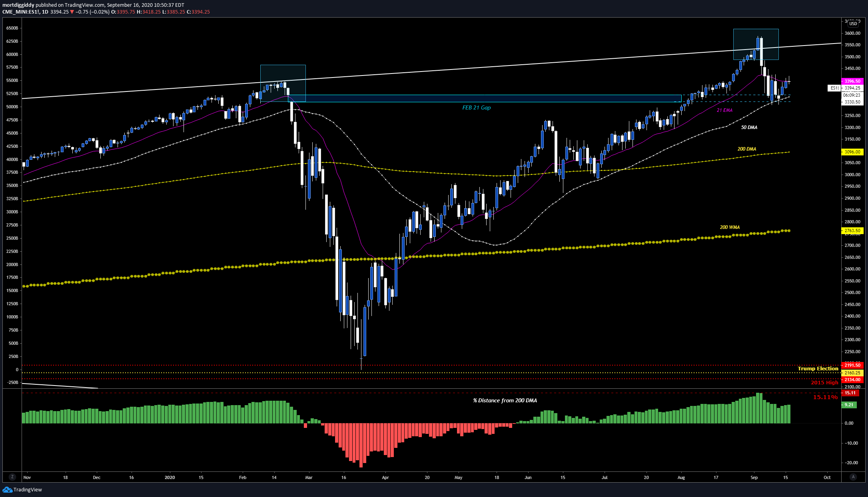Toggle the auto-scale A icon
The image size is (868, 497).
click(x=854, y=477)
